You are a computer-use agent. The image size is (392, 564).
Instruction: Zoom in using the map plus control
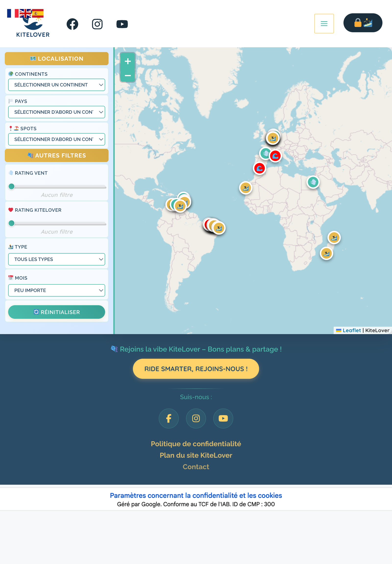[128, 61]
